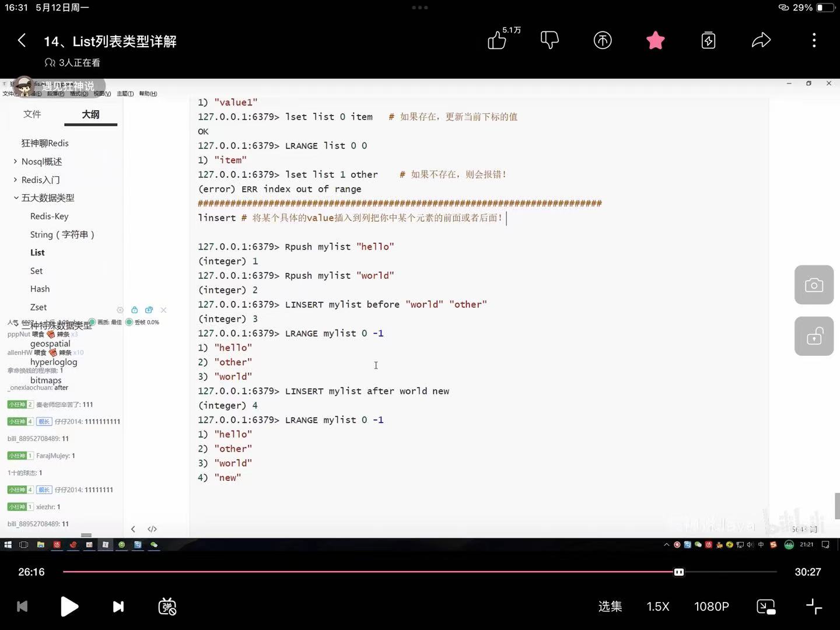Exit fullscreen with the corner icon
840x630 pixels.
coord(814,607)
